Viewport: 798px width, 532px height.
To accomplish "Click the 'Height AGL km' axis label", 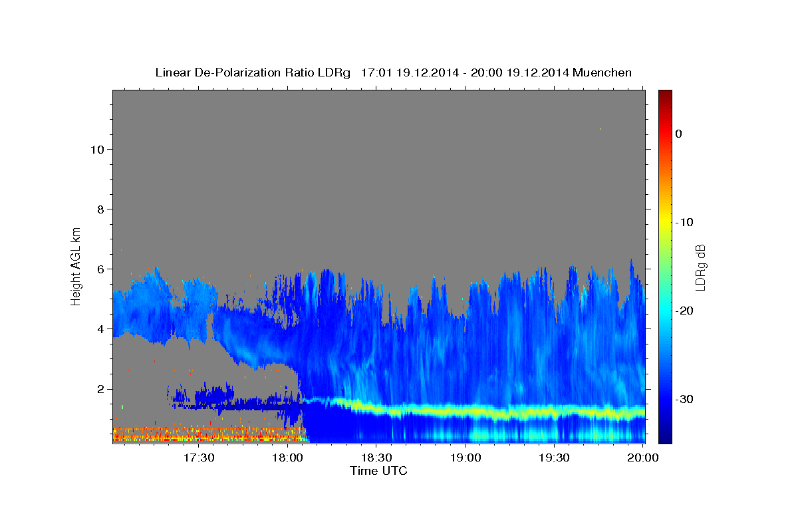I will pos(76,266).
